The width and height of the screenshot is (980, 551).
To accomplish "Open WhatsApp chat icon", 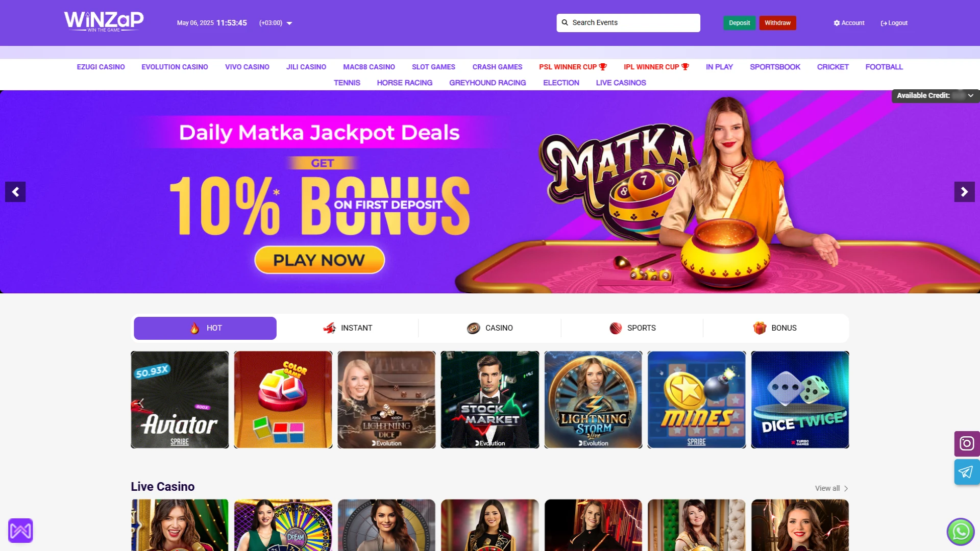I will pos(961,532).
